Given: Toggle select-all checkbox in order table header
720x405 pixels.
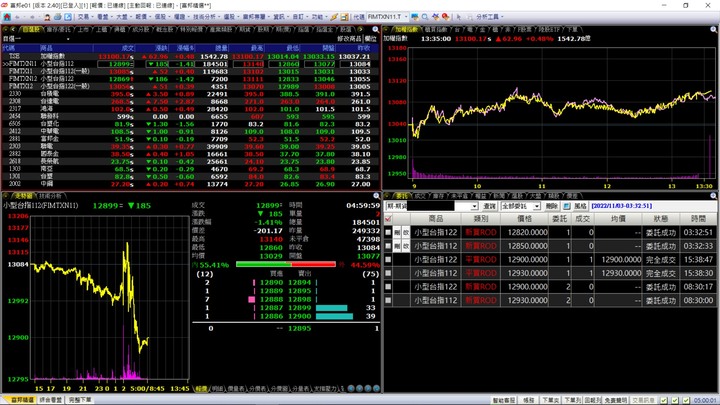Looking at the screenshot, I should 388,219.
